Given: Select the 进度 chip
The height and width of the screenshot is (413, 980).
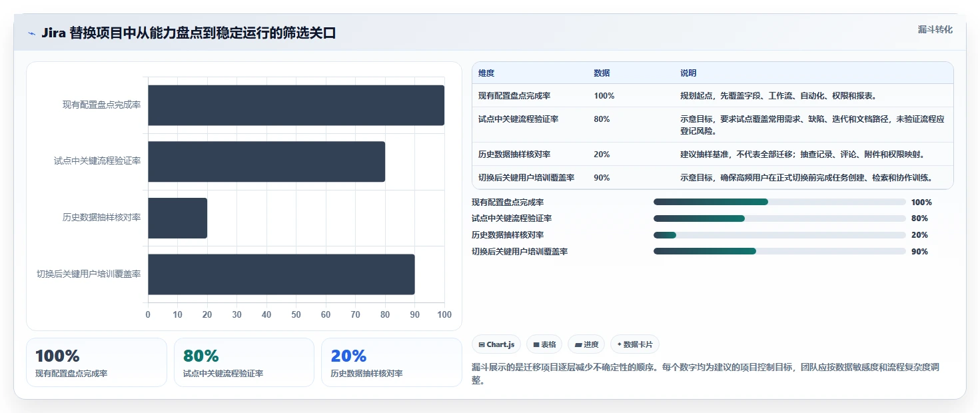Looking at the screenshot, I should (586, 344).
